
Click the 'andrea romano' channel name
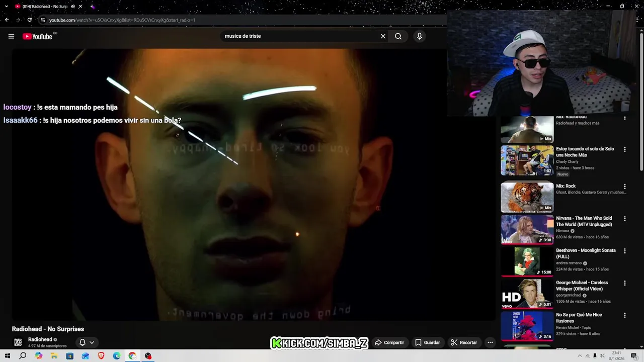(x=569, y=263)
